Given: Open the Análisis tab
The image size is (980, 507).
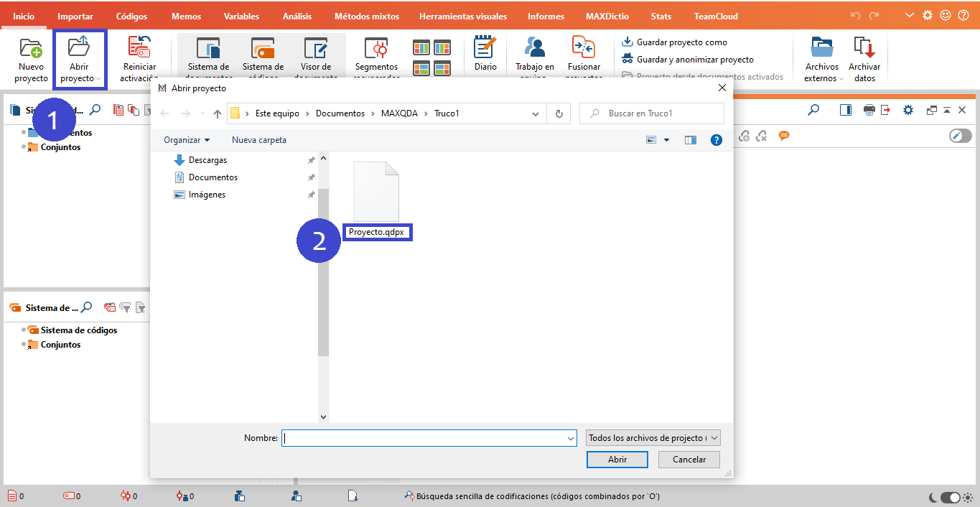Looking at the screenshot, I should pos(297,16).
